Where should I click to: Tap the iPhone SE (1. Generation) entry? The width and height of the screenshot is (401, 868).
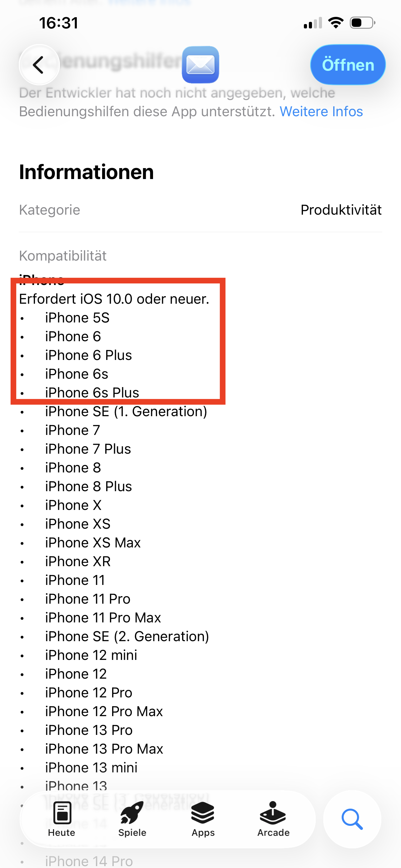click(126, 412)
